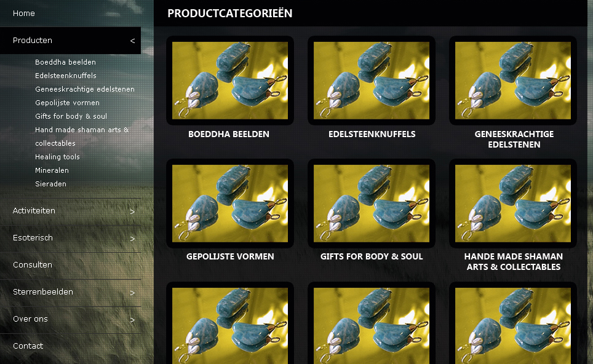Expand the Over ons menu arrow
This screenshot has width=593, height=364.
click(132, 320)
